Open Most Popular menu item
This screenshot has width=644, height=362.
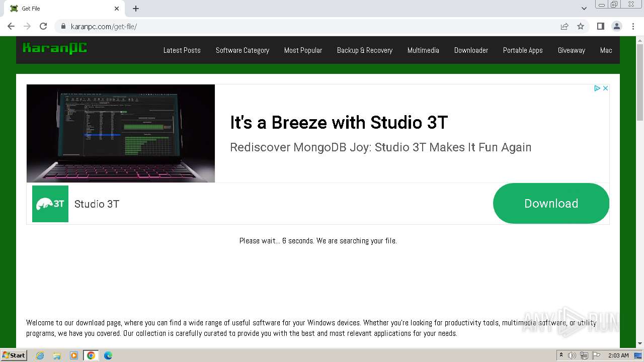point(303,50)
